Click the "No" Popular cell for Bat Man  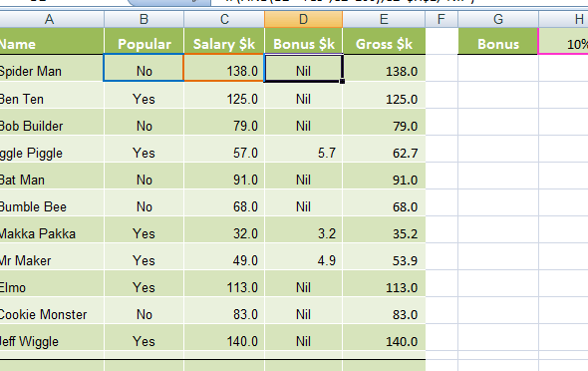144,177
